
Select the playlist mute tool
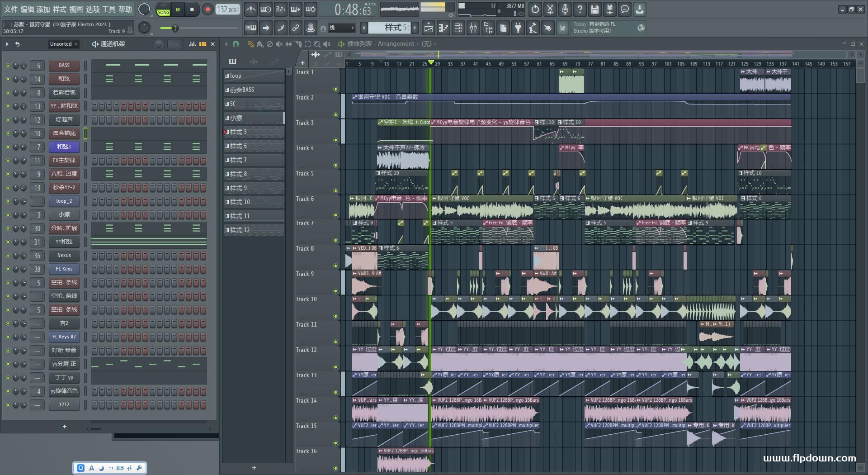[x=279, y=44]
